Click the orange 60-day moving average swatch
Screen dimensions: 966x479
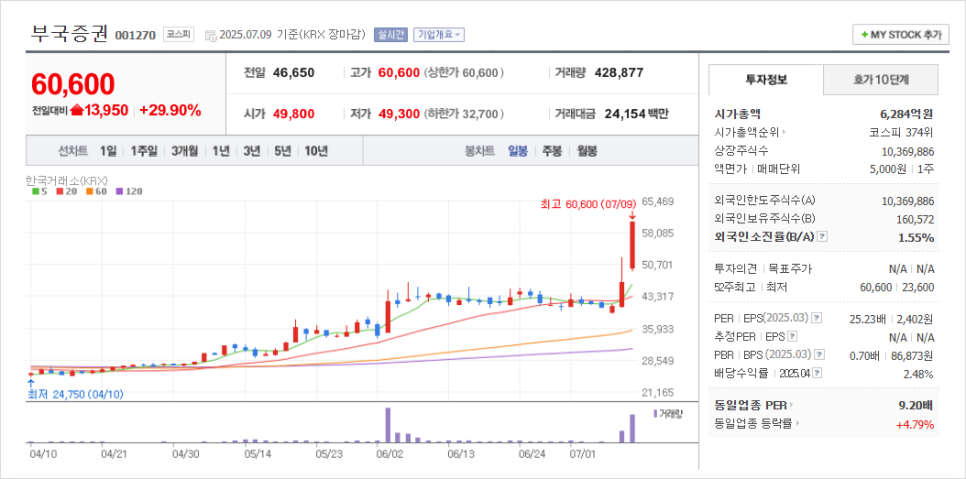[x=88, y=191]
